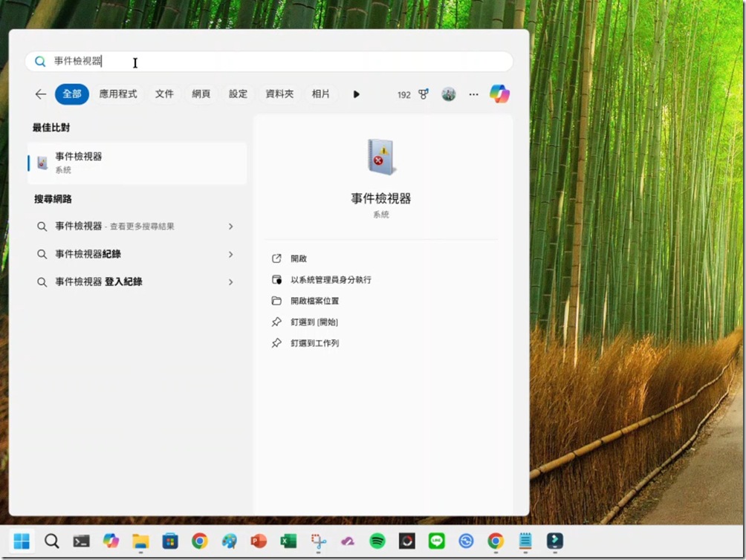This screenshot has width=746, height=560.
Task: Click the back arrow in search panel
Action: (x=40, y=94)
